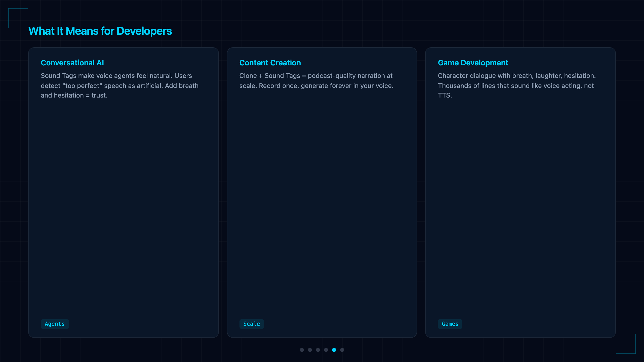Screen dimensions: 644x362
Task: Jump to the second slide dot
Action: pos(310,350)
